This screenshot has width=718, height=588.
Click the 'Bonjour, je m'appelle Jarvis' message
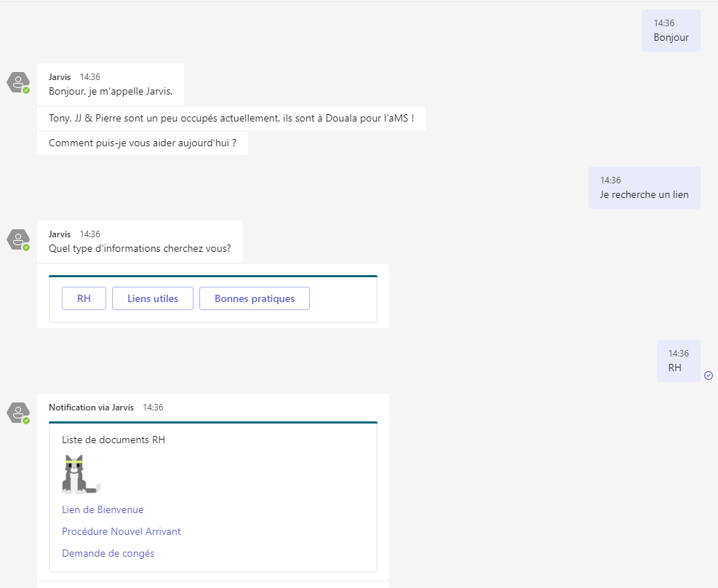tap(111, 91)
